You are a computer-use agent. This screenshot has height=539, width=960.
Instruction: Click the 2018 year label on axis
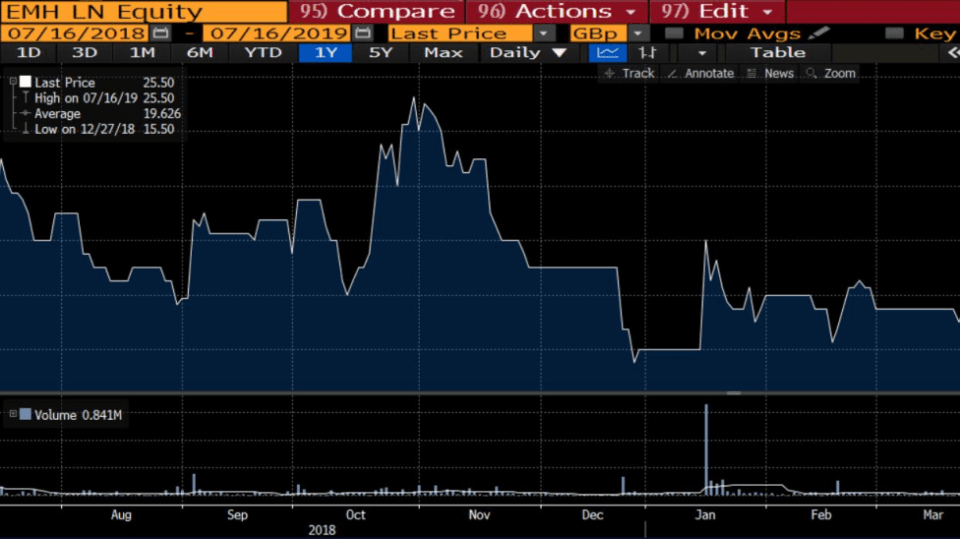pos(321,530)
